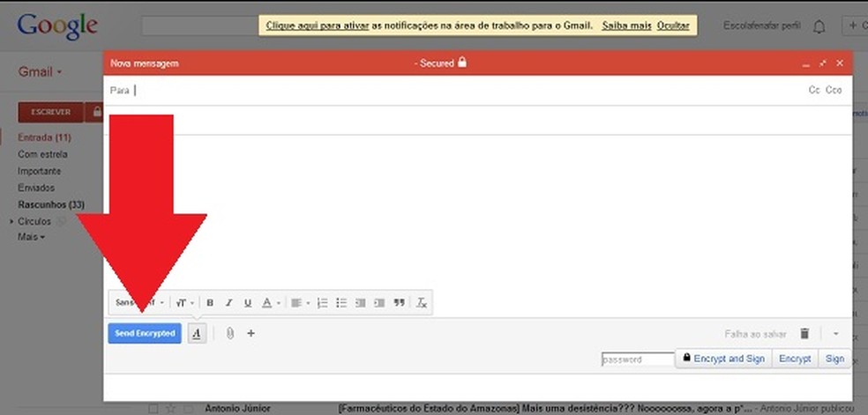Click the Google logo
Viewport: 868px width, 415px height.
click(x=57, y=26)
